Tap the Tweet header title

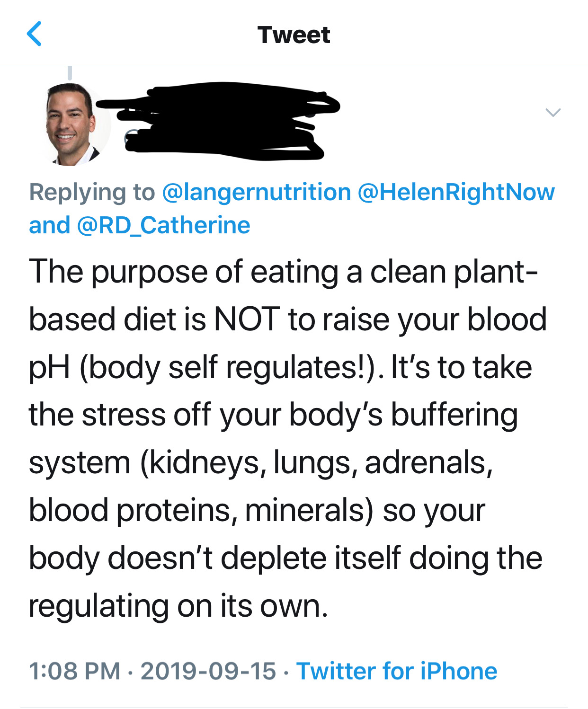coord(294,35)
